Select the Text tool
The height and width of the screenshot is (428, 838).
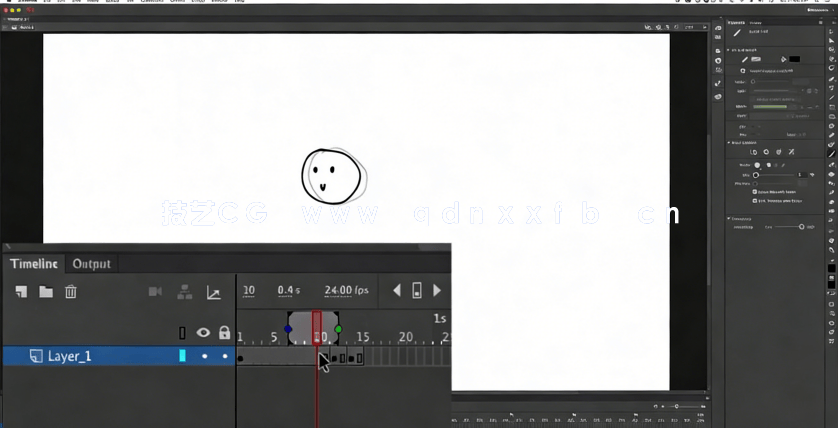click(832, 88)
